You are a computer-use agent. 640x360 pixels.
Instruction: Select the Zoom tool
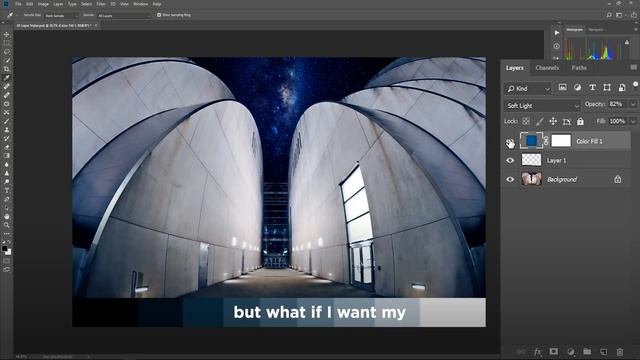tap(7, 225)
